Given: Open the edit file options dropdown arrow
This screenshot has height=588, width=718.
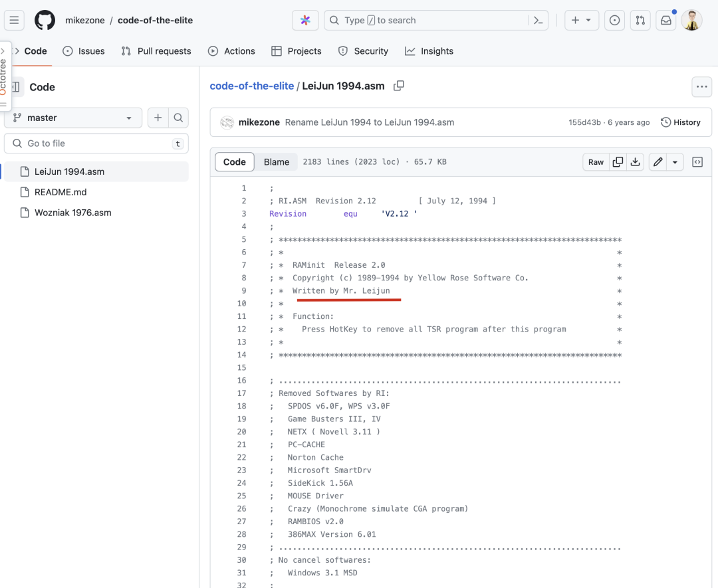Looking at the screenshot, I should 675,162.
